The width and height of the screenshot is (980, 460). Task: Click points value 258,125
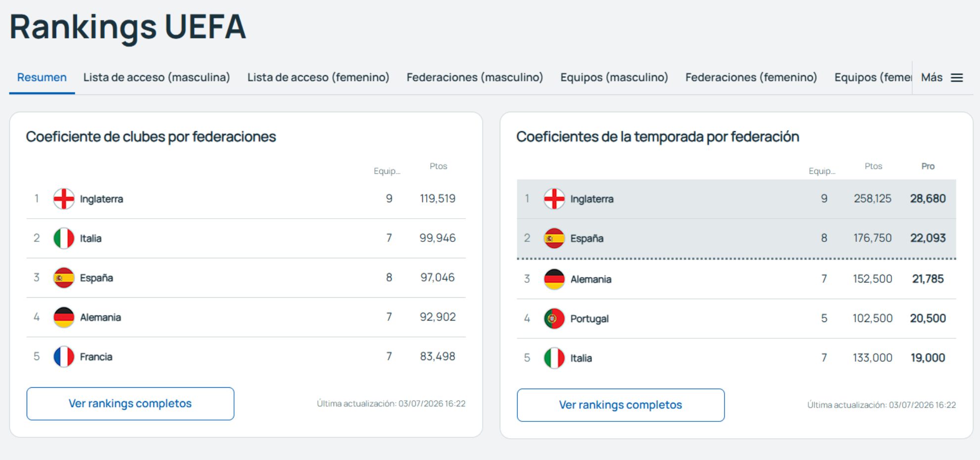coord(873,198)
